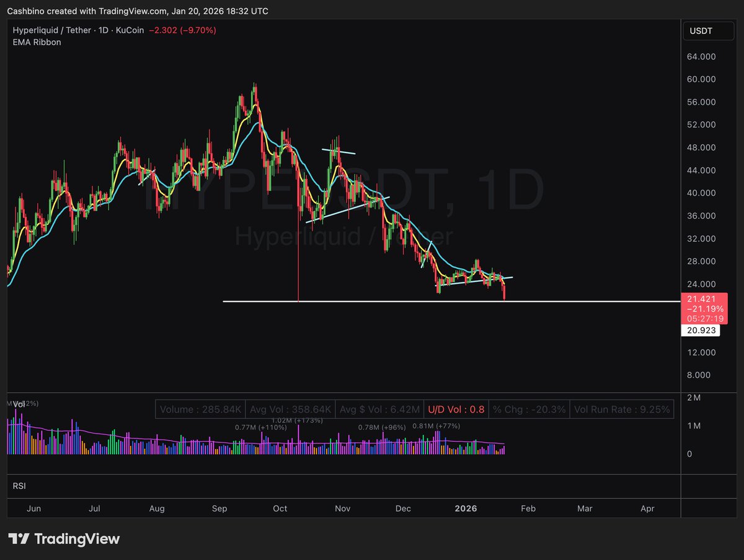Viewport: 744px width, 560px height.
Task: Click the 1 M volume axis label
Action: (x=694, y=426)
